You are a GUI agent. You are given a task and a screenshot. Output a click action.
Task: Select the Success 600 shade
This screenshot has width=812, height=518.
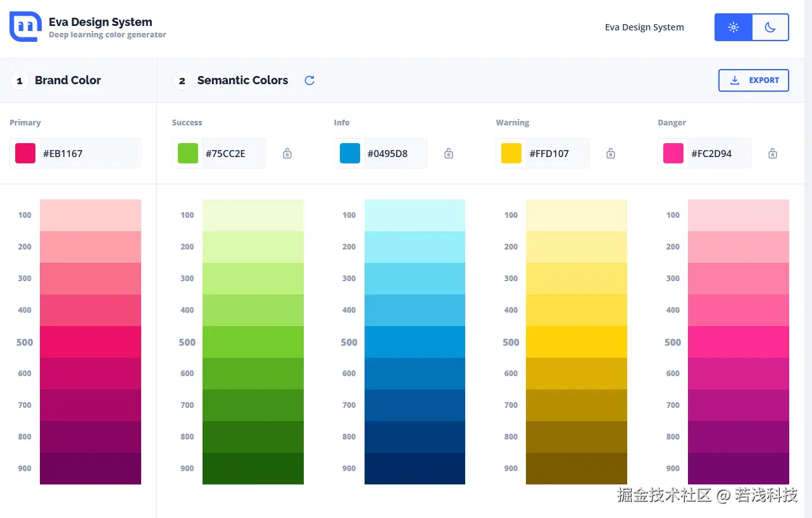coord(253,374)
